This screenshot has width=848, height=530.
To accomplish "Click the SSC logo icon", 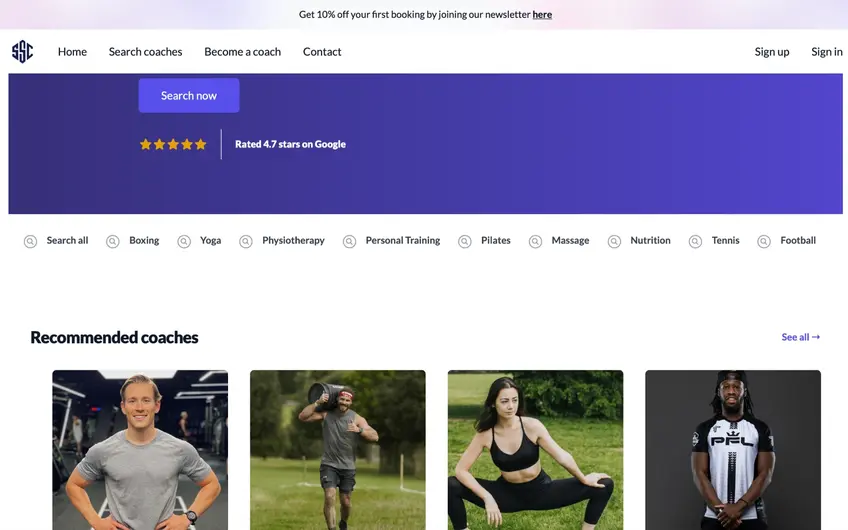I will click(23, 51).
